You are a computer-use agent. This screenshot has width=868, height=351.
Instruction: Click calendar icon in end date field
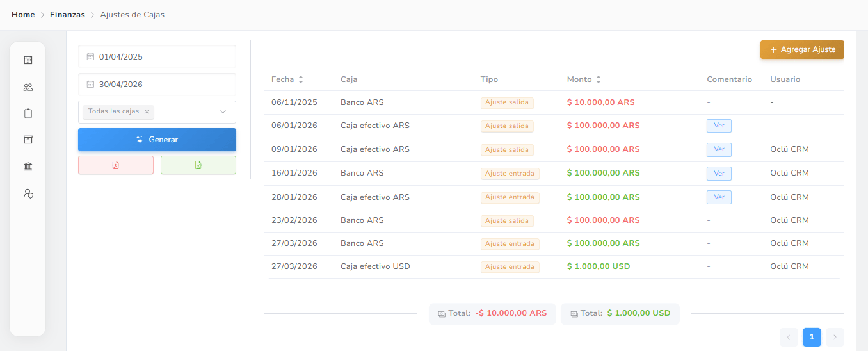click(x=90, y=84)
